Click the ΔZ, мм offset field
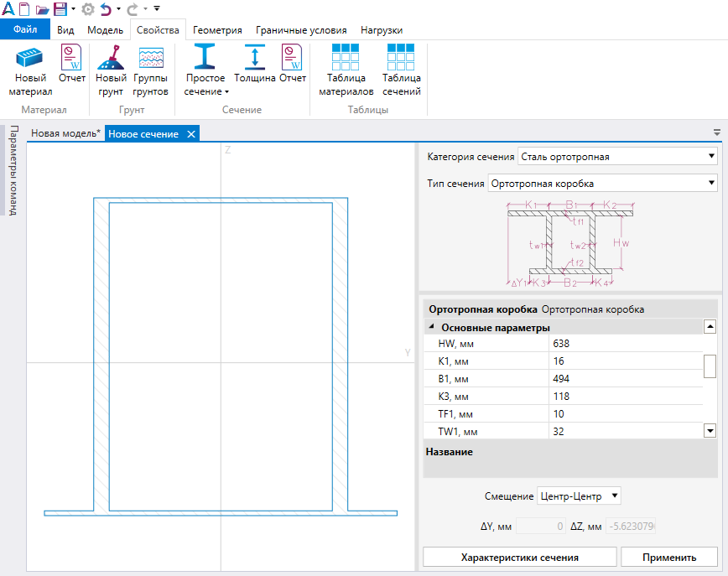The height and width of the screenshot is (576, 728). pyautogui.click(x=631, y=527)
